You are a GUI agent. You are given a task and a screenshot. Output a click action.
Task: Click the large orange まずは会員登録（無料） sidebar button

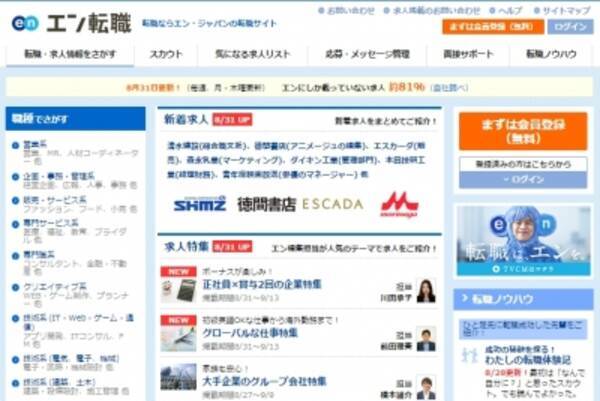coord(523,131)
